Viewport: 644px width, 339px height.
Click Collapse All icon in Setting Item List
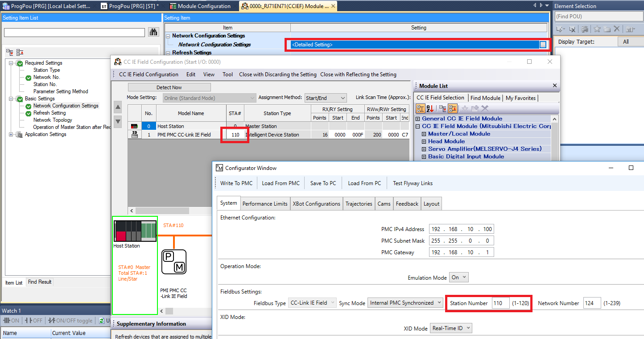(20, 52)
